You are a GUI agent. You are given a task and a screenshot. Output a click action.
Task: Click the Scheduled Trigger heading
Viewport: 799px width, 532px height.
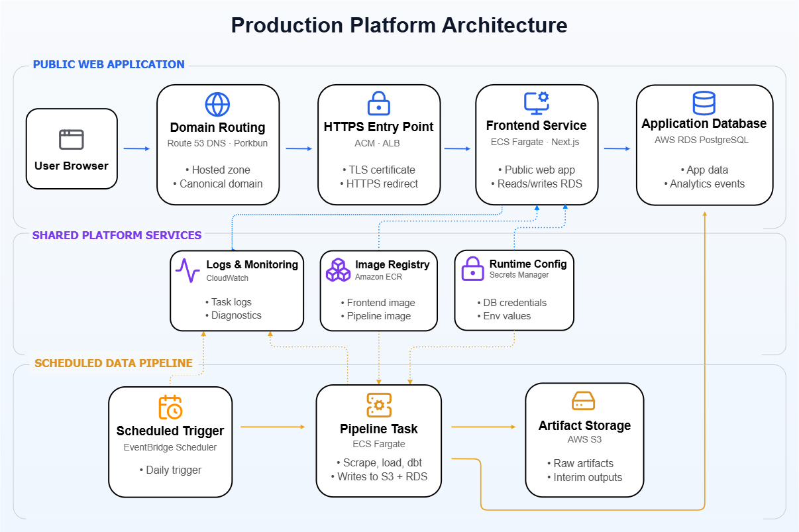pos(170,431)
